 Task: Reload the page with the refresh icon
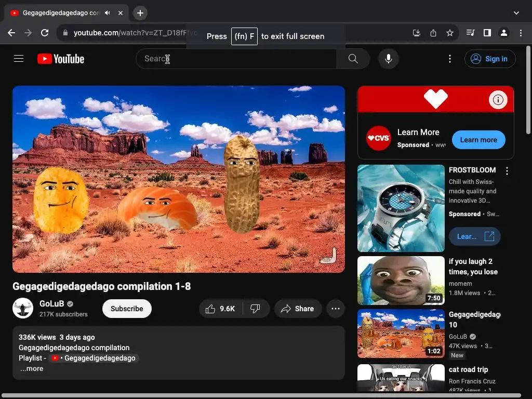coord(45,33)
